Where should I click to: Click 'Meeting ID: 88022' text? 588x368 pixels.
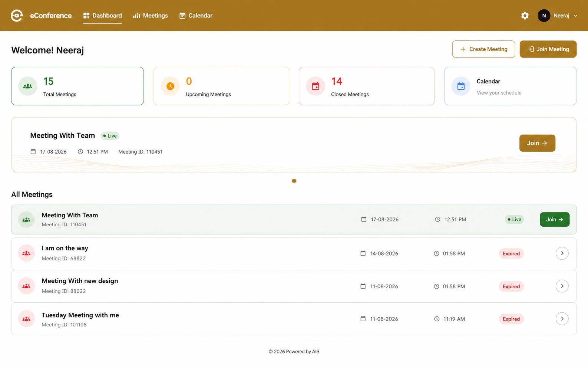pos(64,291)
